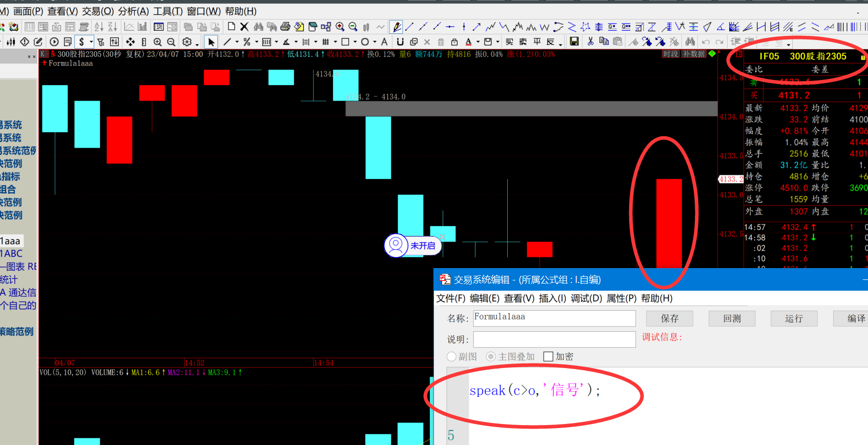Click the scissors cut icon
This screenshot has height=445, width=868.
[590, 42]
